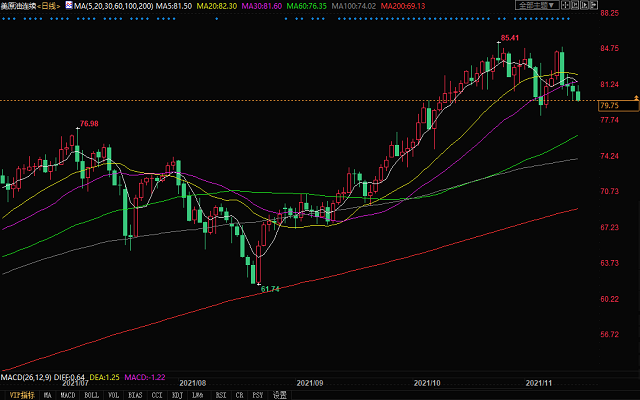Click the 2021/10 date marker on timeline
The width and height of the screenshot is (640, 400).
[428, 382]
